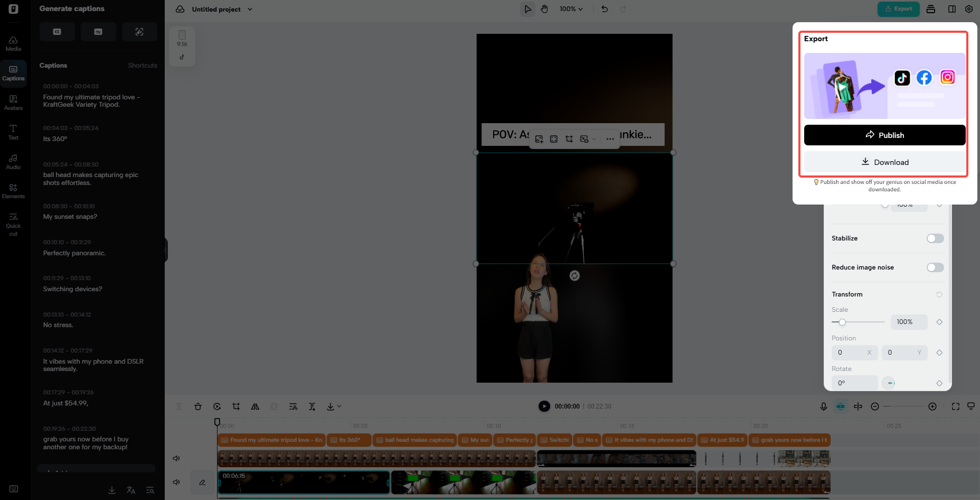The width and height of the screenshot is (980, 500).
Task: Record a voiceover with the microphone icon
Action: coord(823,406)
